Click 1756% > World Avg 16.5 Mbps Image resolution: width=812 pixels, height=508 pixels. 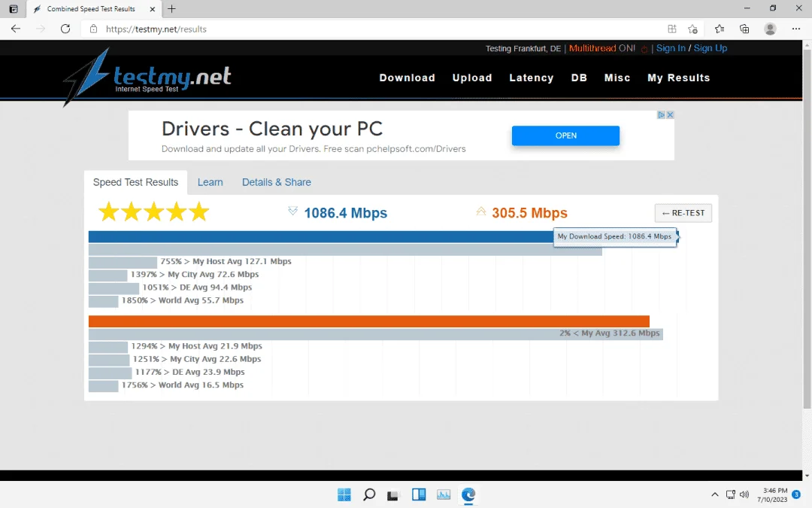point(182,385)
